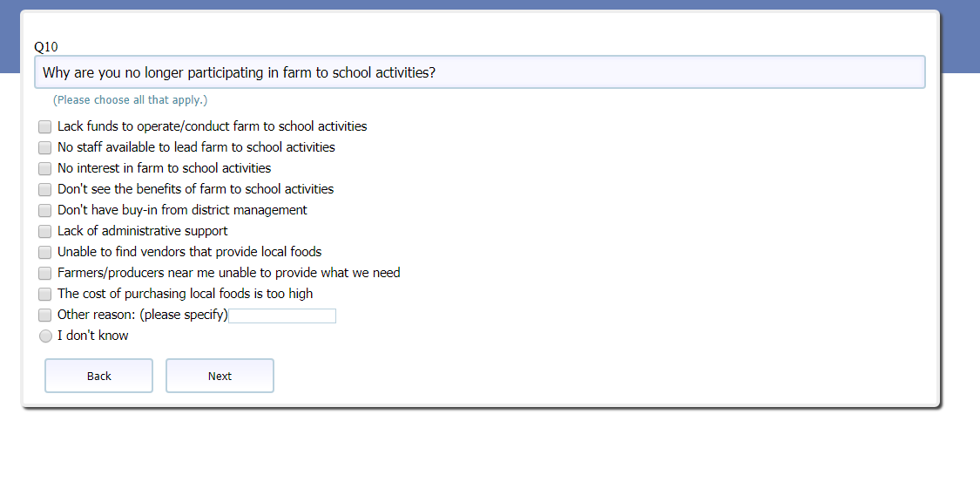Check 'cost of purchasing local foods' checkbox
This screenshot has height=482, width=980.
click(45, 294)
